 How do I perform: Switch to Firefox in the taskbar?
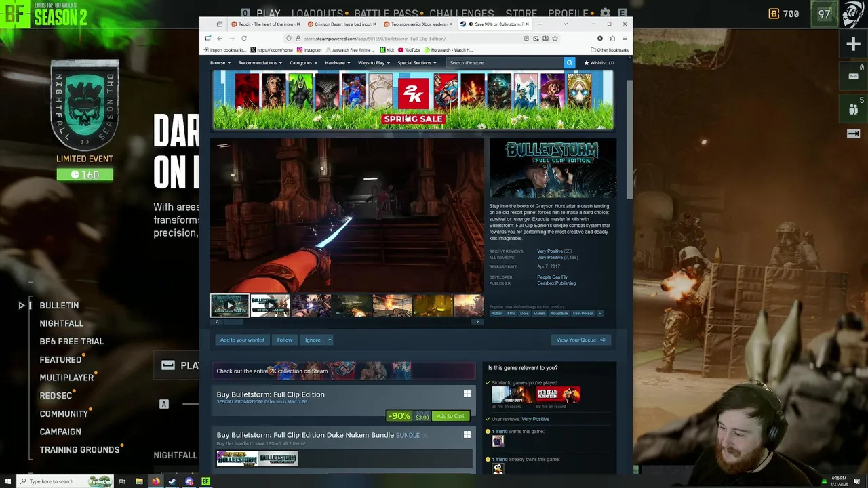[156, 481]
